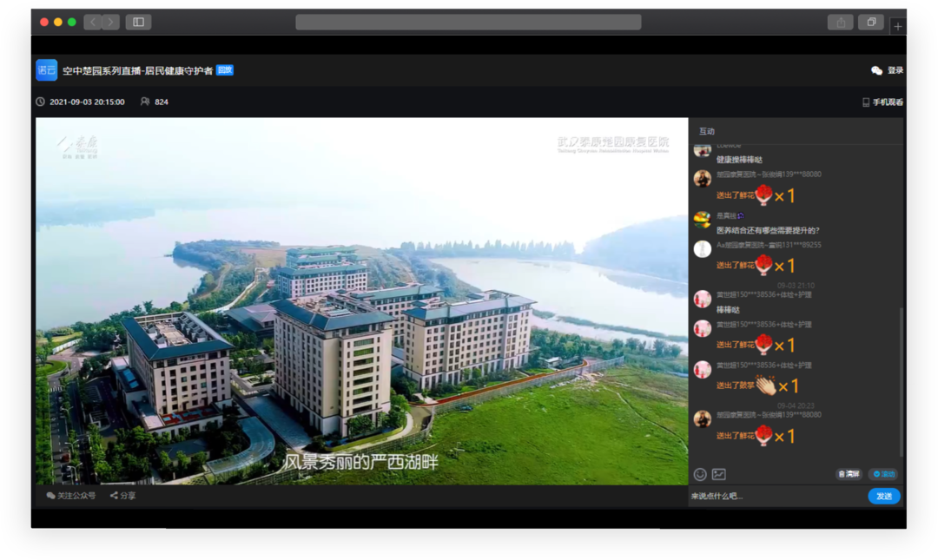
Task: Toggle the 滚动 auto-scroll option
Action: pos(883,474)
